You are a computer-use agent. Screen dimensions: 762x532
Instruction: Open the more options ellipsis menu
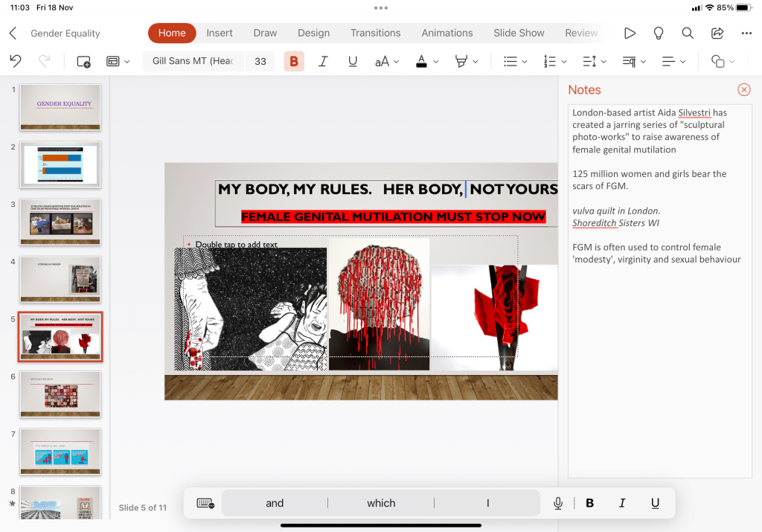point(746,33)
